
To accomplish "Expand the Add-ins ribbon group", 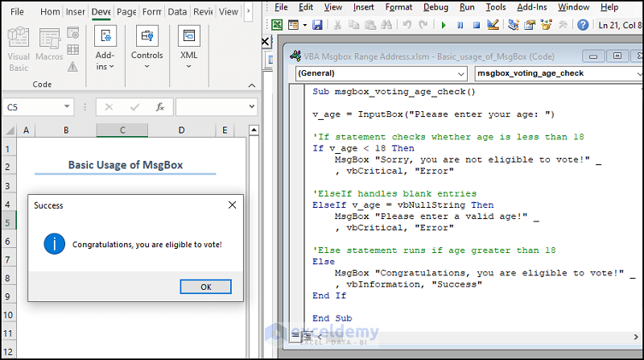I will click(x=105, y=48).
